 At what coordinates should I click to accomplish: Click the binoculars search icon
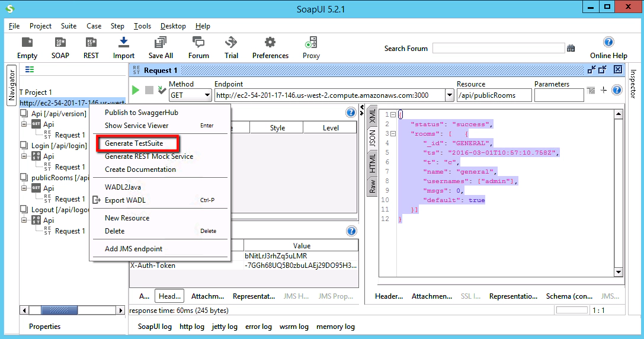[x=571, y=48]
